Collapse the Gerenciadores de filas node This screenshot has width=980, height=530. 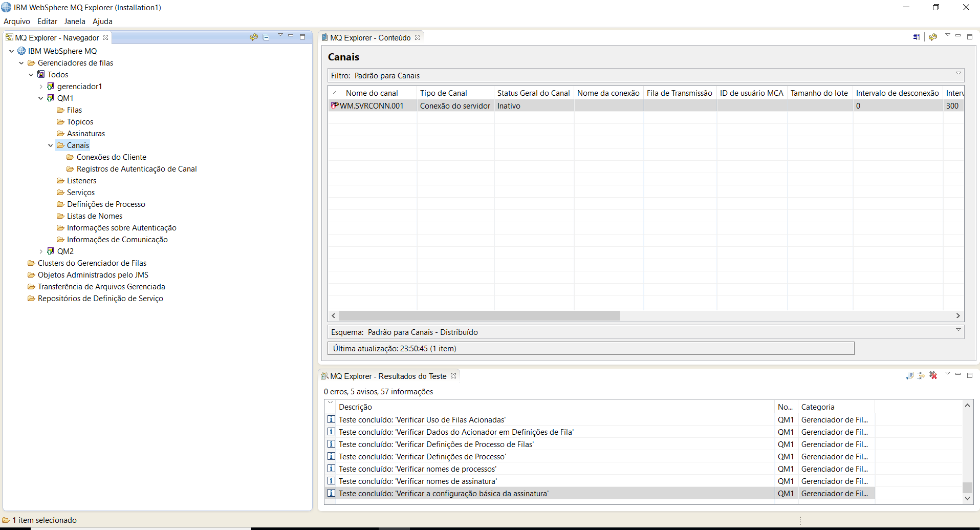click(21, 63)
